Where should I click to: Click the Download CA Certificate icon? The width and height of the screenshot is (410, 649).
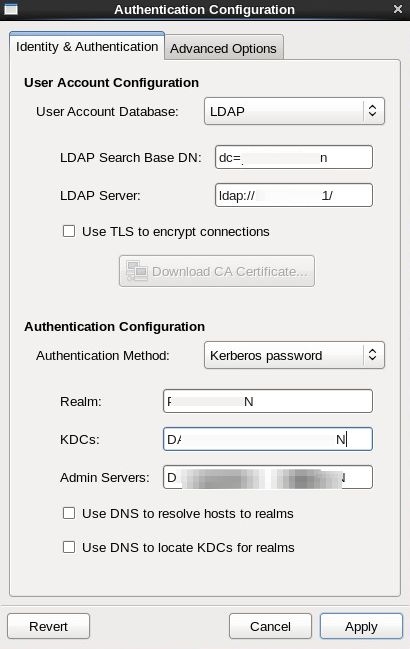(x=137, y=271)
